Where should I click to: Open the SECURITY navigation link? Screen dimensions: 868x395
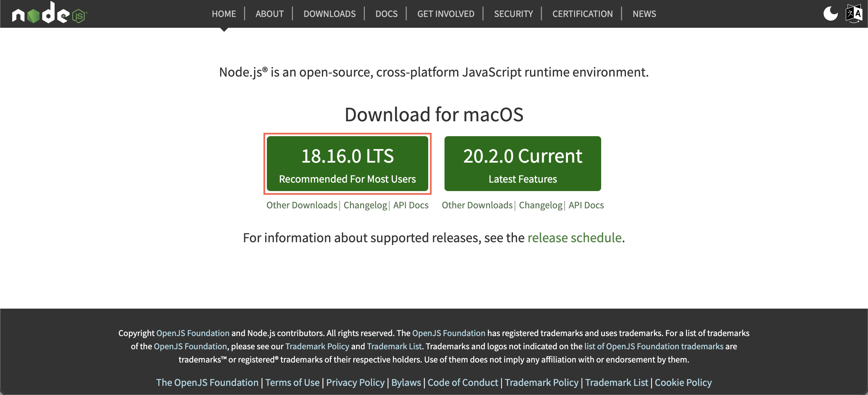513,14
